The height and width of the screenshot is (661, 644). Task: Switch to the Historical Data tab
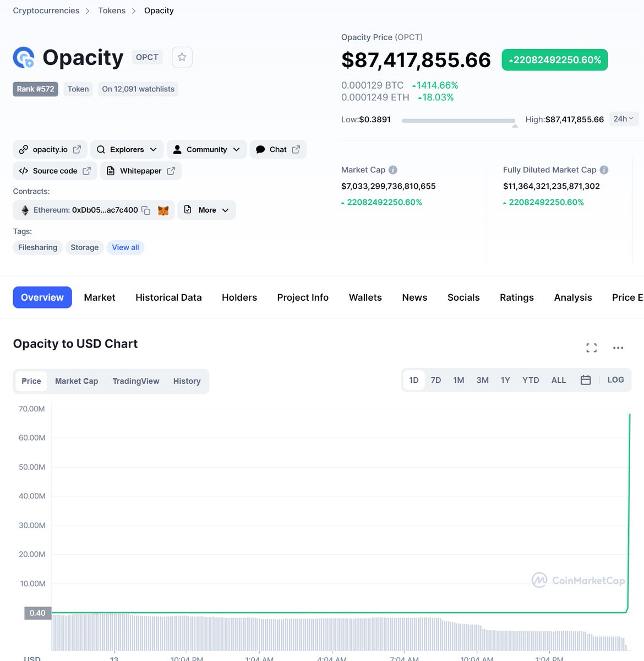point(168,297)
